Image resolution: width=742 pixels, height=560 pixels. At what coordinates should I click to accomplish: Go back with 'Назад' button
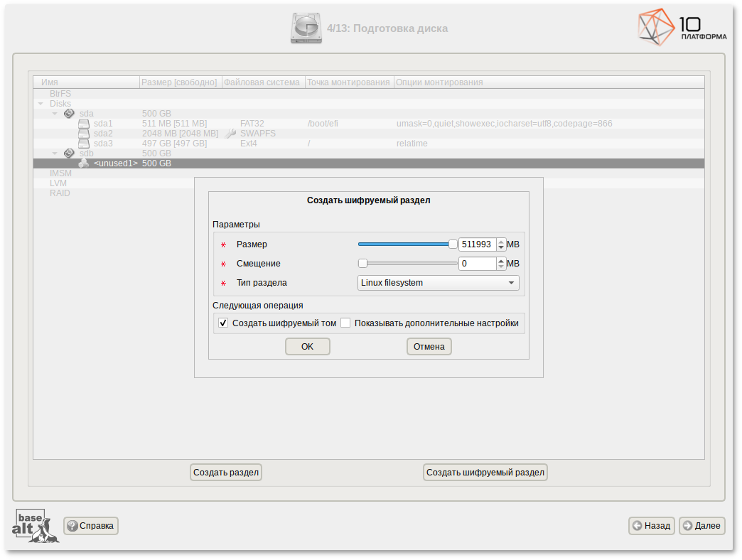pos(652,526)
